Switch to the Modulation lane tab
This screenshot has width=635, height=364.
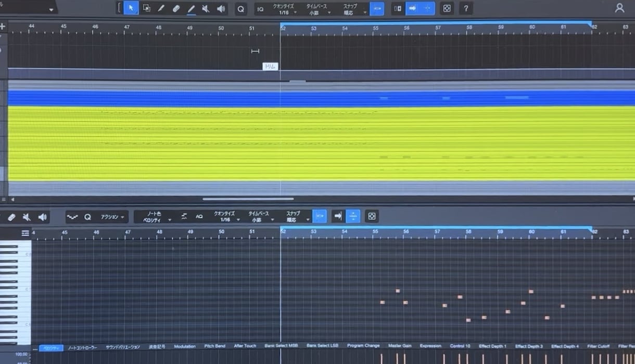pyautogui.click(x=185, y=346)
